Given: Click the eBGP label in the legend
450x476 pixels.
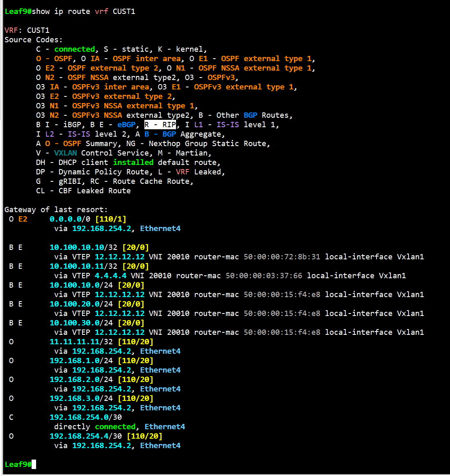Looking at the screenshot, I should point(126,124).
